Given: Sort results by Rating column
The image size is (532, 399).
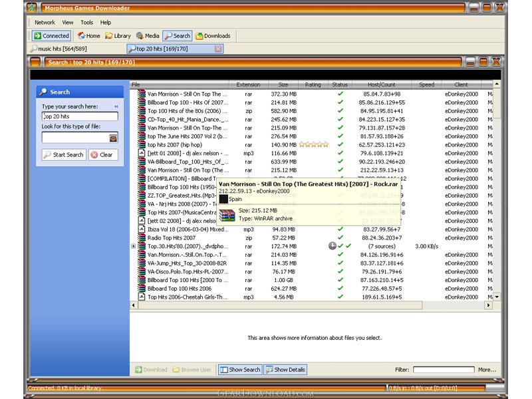Looking at the screenshot, I should tap(313, 84).
